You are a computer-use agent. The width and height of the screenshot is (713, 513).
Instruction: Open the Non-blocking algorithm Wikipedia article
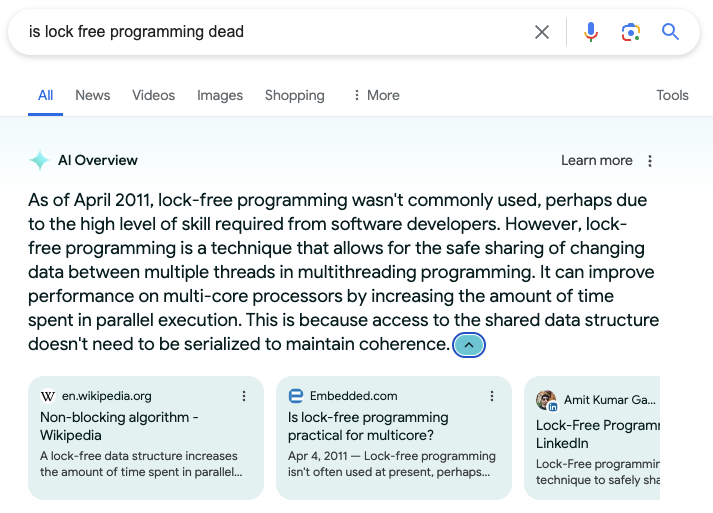[x=119, y=426]
